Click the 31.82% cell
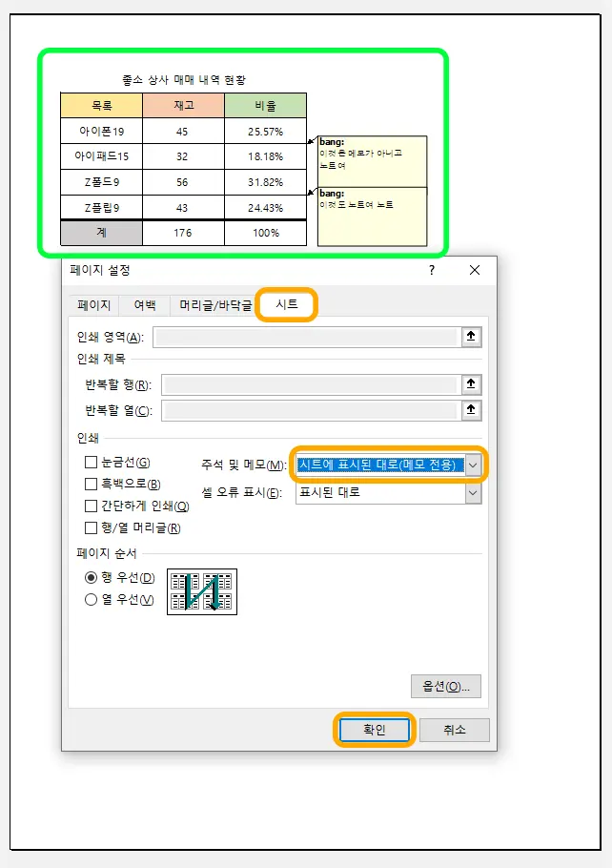 (x=266, y=182)
